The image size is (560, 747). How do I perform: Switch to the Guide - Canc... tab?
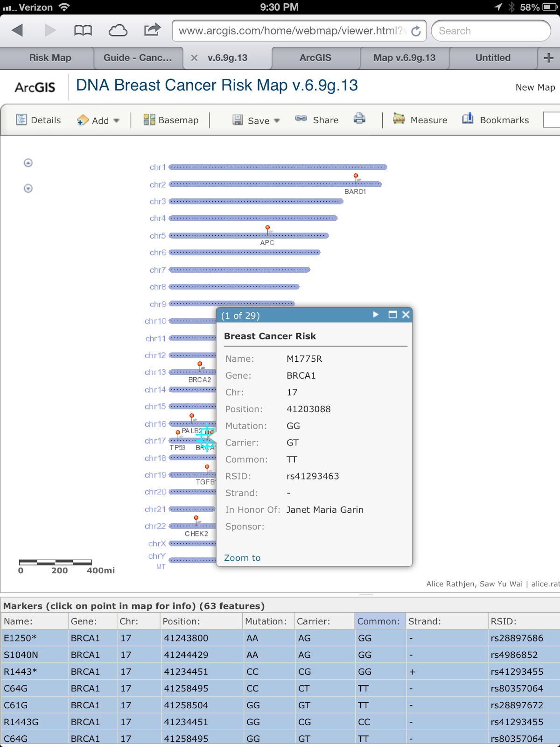pos(138,58)
